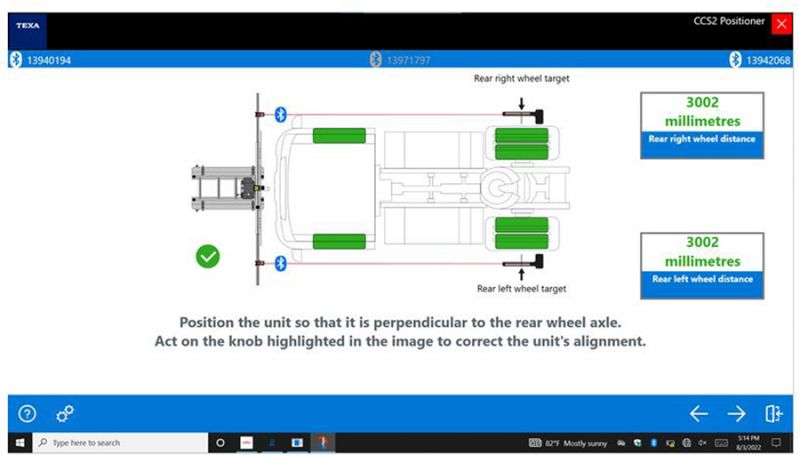
Task: Click 'Position the unit so that' instruction line
Action: pyautogui.click(x=400, y=322)
